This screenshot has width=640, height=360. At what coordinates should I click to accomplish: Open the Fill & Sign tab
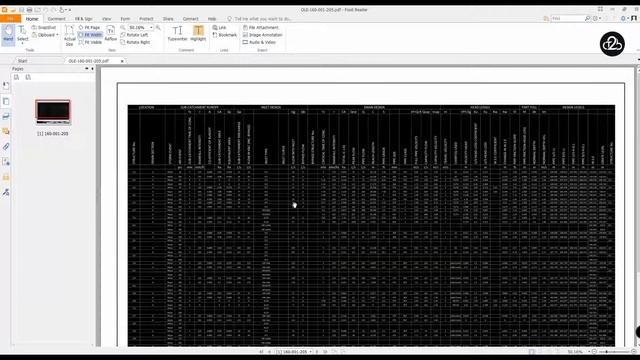click(x=83, y=19)
